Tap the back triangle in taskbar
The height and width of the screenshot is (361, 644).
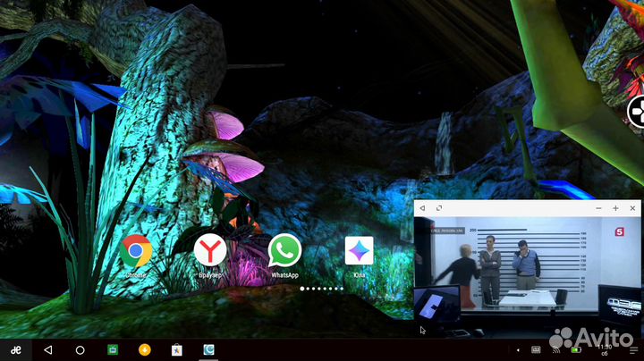[48, 350]
